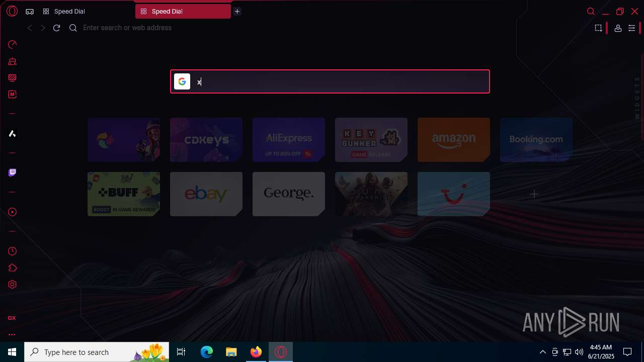Open sidebar three-dots setup menu
This screenshot has height=362, width=644.
pyautogui.click(x=12, y=334)
